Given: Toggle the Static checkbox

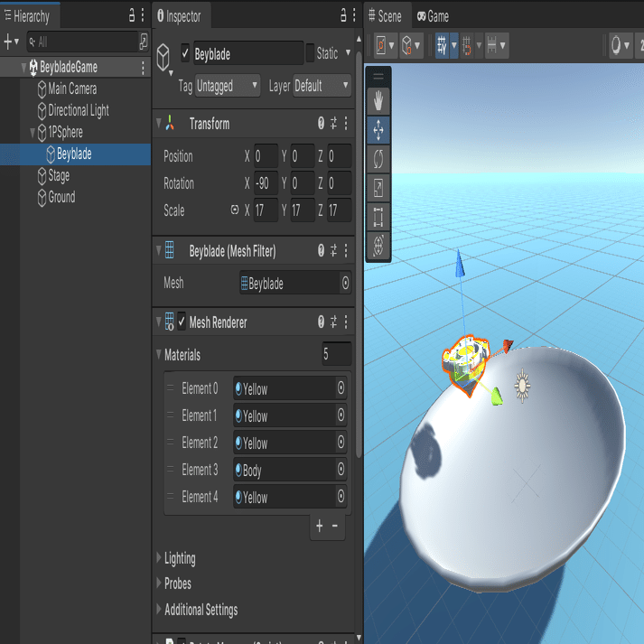Looking at the screenshot, I should [310, 53].
